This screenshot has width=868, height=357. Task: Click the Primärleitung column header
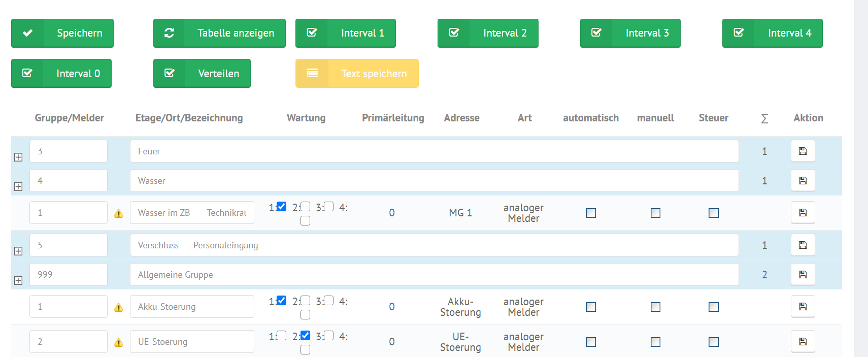(x=393, y=118)
